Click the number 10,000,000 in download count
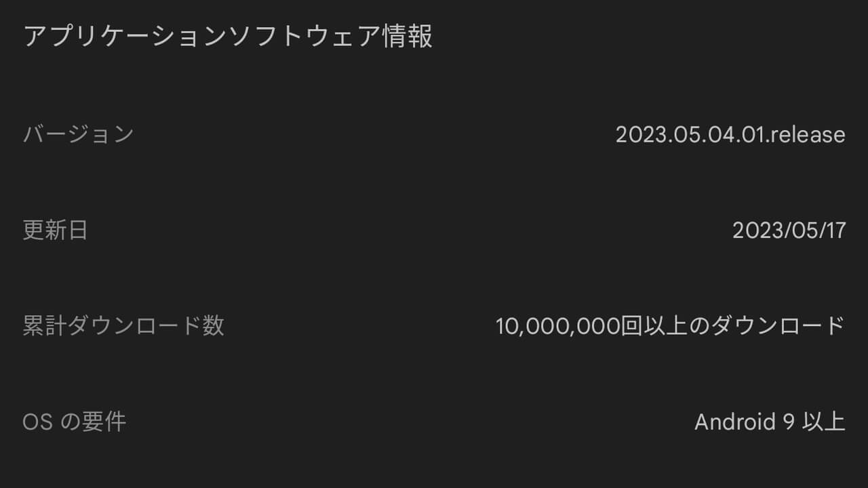The width and height of the screenshot is (868, 488). pos(558,326)
